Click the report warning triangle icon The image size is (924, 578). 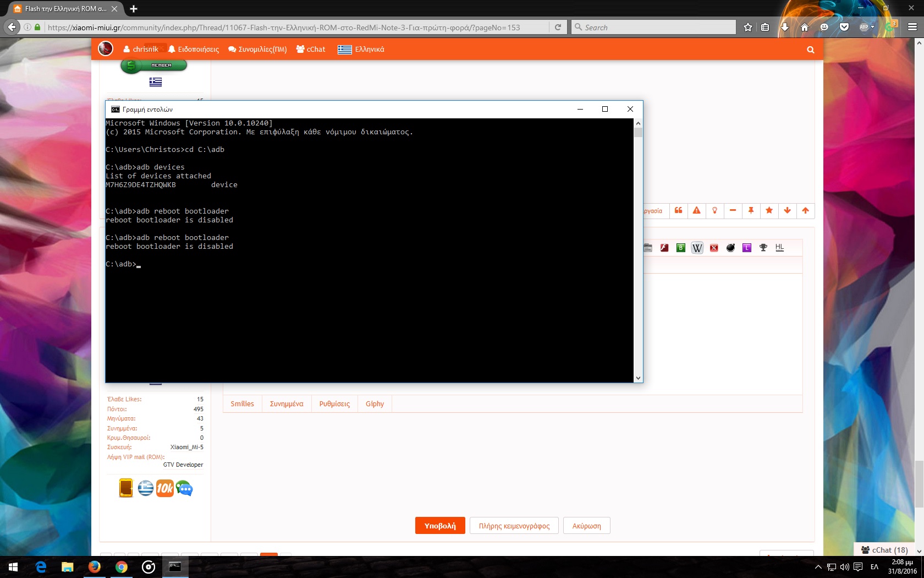point(696,211)
